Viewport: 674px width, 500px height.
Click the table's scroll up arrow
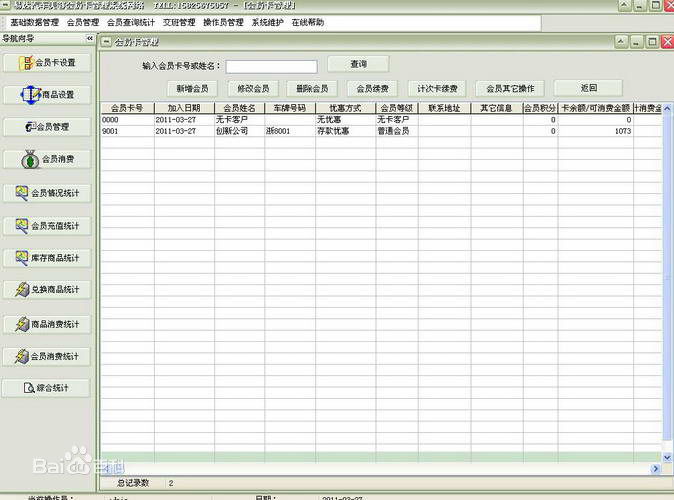667,109
